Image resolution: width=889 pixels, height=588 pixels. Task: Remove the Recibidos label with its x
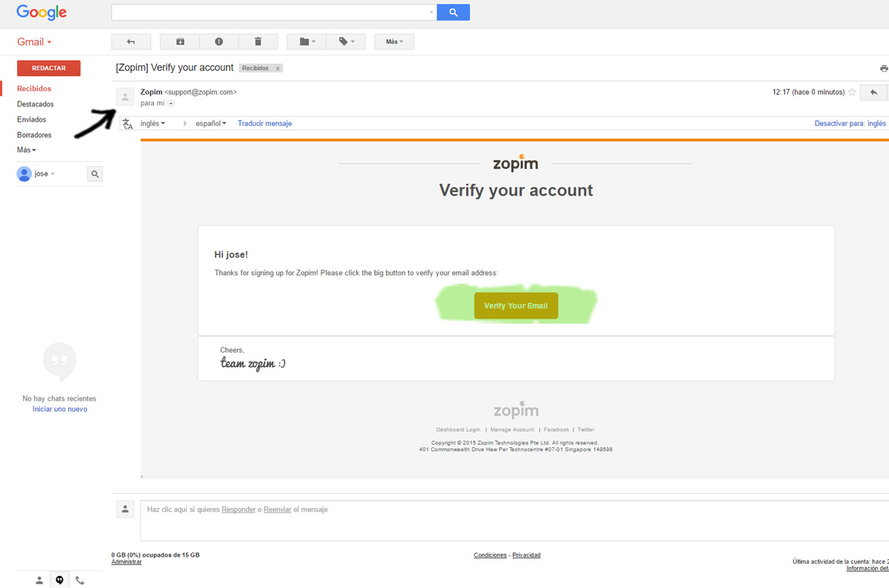pos(278,68)
